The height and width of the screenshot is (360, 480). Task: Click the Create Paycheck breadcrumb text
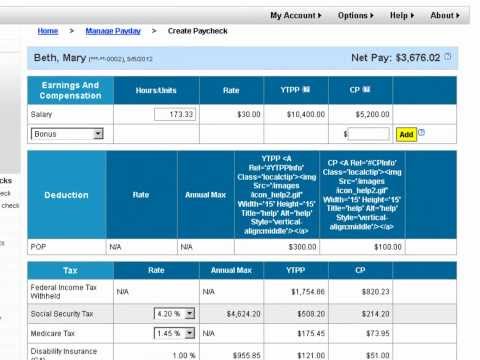(x=197, y=31)
